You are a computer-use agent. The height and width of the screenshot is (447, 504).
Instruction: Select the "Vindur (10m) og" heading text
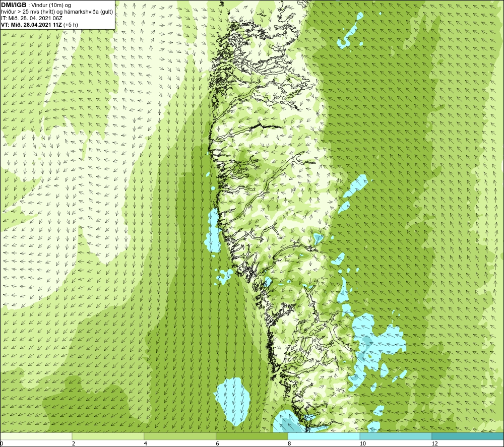click(51, 6)
